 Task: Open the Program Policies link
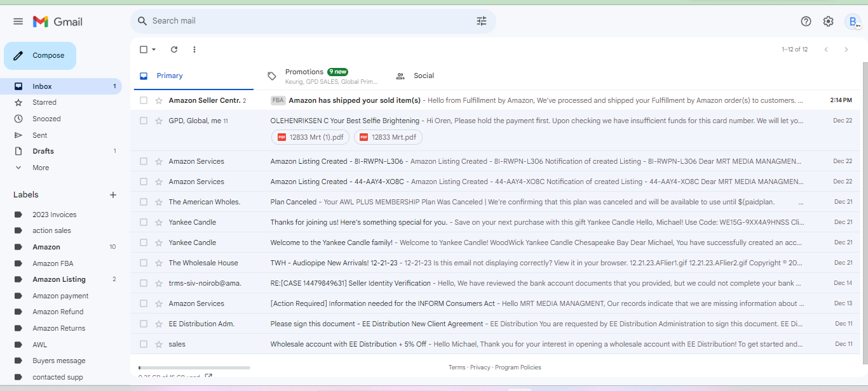pyautogui.click(x=518, y=368)
